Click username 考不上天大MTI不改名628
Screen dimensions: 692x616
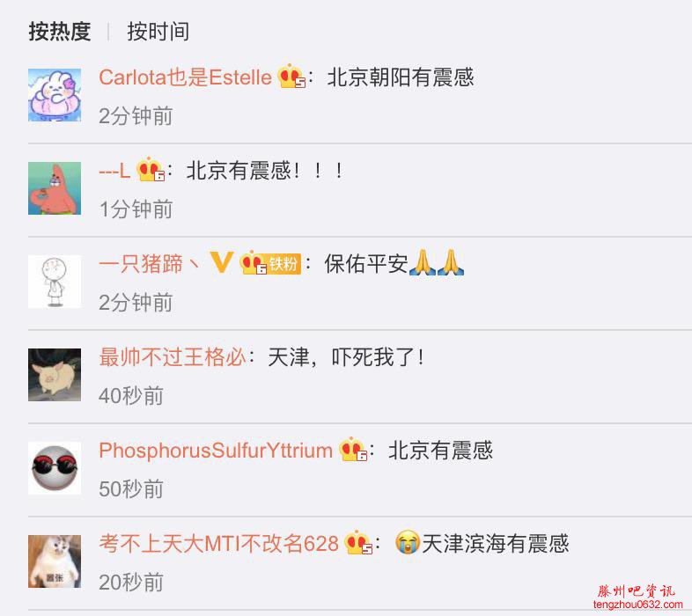[x=219, y=544]
